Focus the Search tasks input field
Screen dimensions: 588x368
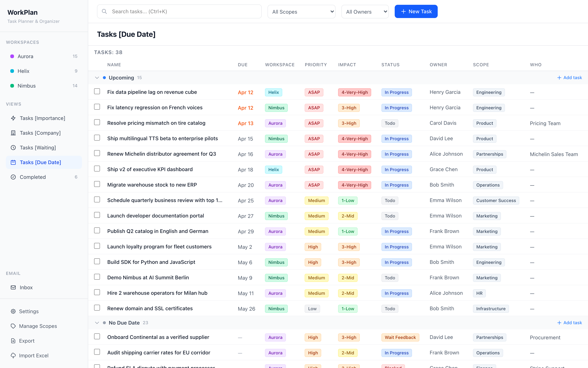tap(179, 11)
